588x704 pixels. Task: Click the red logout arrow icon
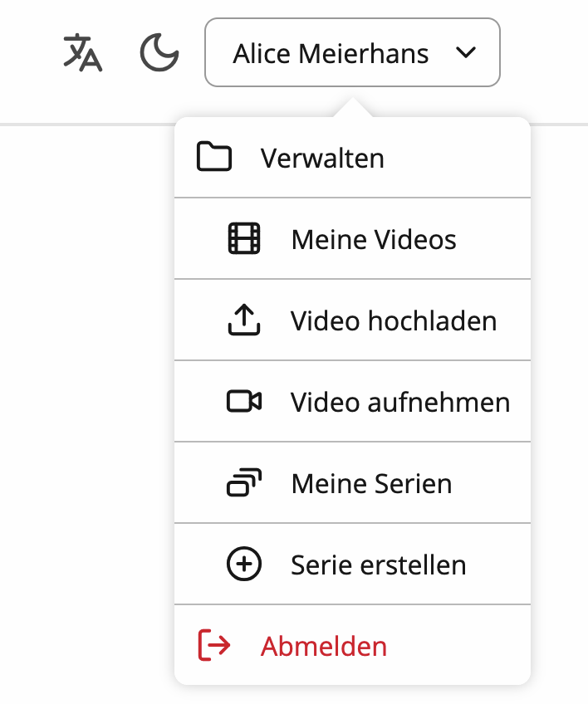(x=214, y=646)
